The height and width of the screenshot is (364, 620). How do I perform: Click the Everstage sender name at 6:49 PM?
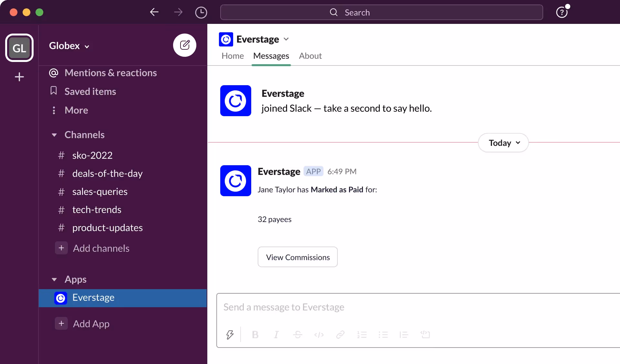[x=279, y=171]
